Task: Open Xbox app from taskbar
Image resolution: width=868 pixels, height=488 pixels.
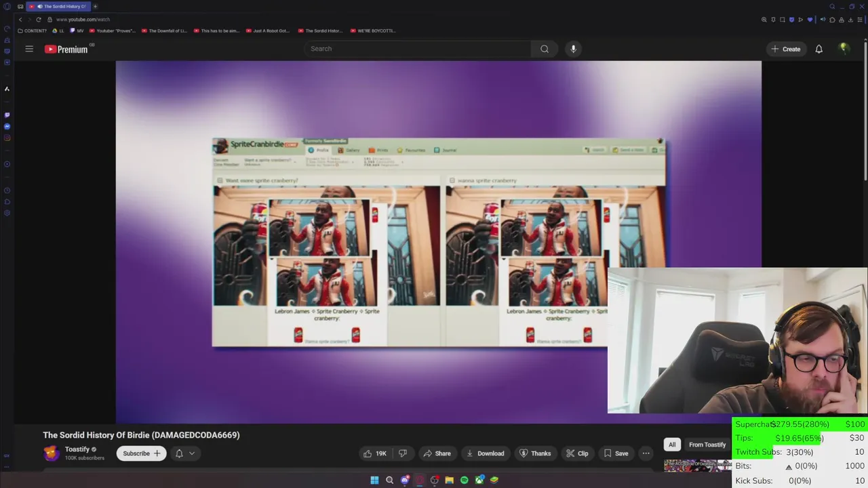Action: pos(479,480)
